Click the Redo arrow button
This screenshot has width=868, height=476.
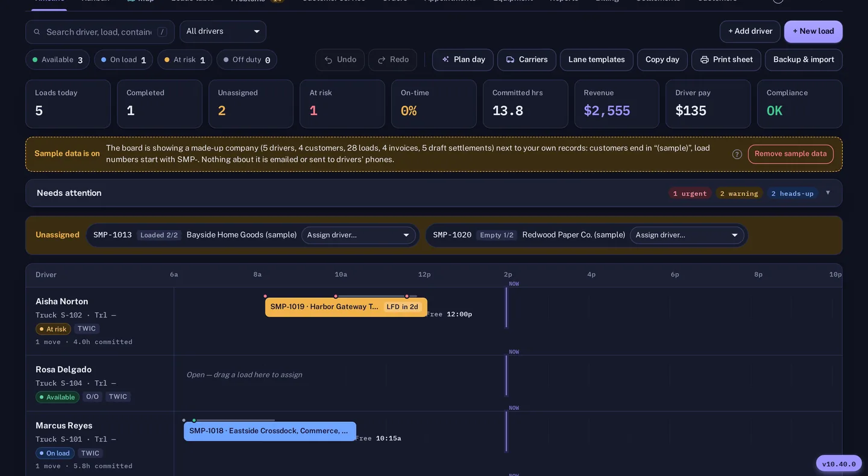393,60
